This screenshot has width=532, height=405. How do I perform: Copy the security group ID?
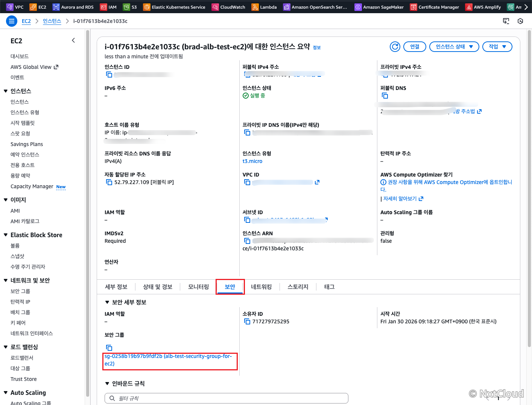point(109,348)
